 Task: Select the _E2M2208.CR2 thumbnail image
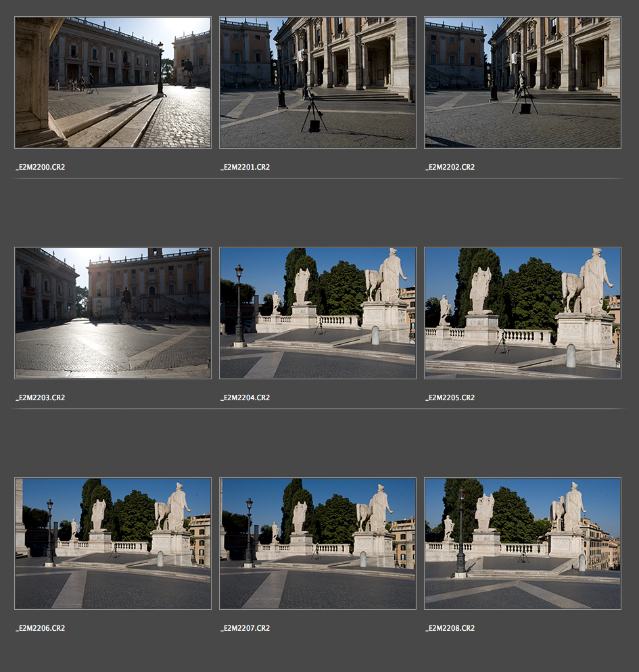[x=522, y=544]
